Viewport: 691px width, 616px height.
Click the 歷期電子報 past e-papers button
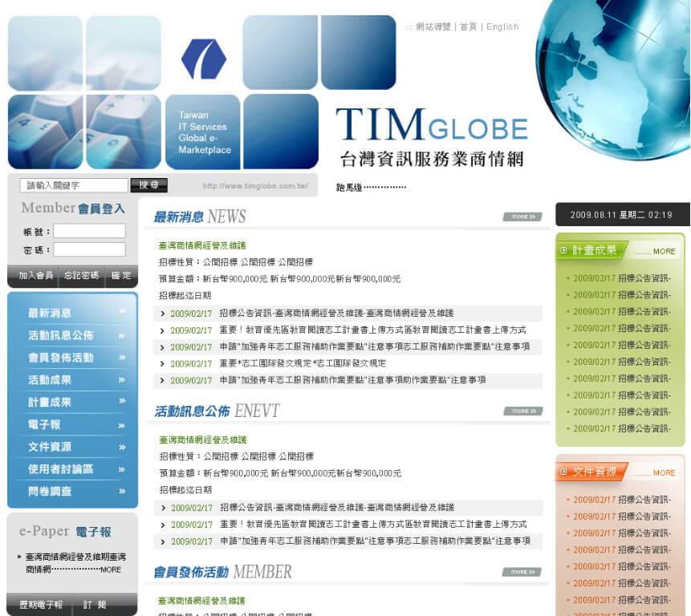(41, 605)
